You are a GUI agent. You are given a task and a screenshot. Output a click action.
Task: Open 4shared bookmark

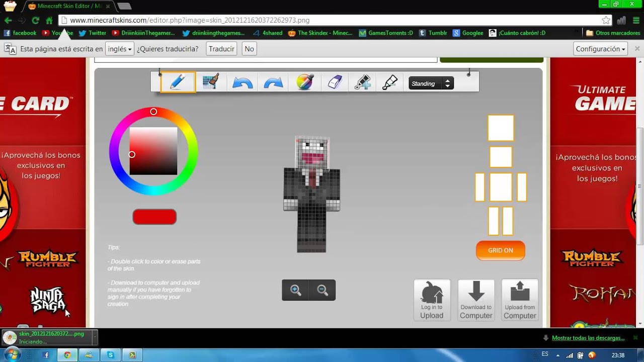tap(267, 33)
